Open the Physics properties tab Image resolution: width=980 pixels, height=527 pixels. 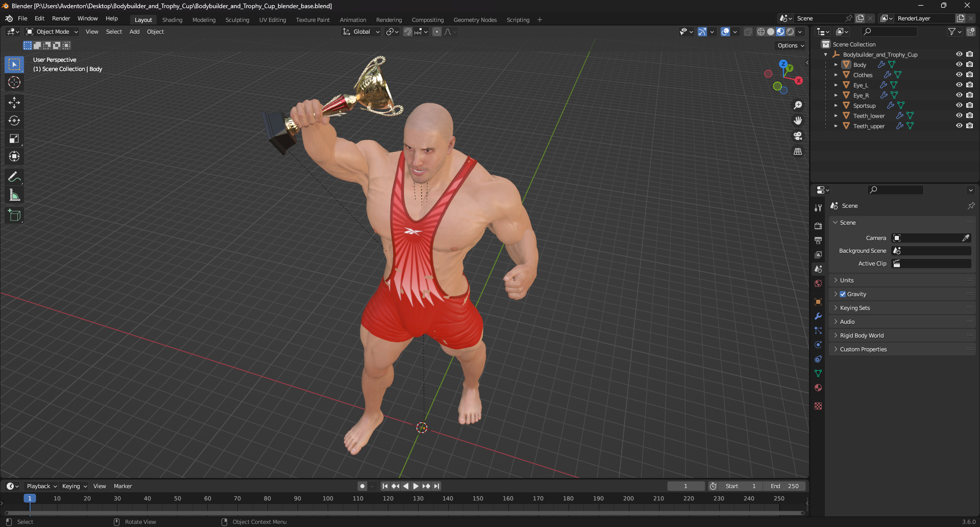click(818, 345)
